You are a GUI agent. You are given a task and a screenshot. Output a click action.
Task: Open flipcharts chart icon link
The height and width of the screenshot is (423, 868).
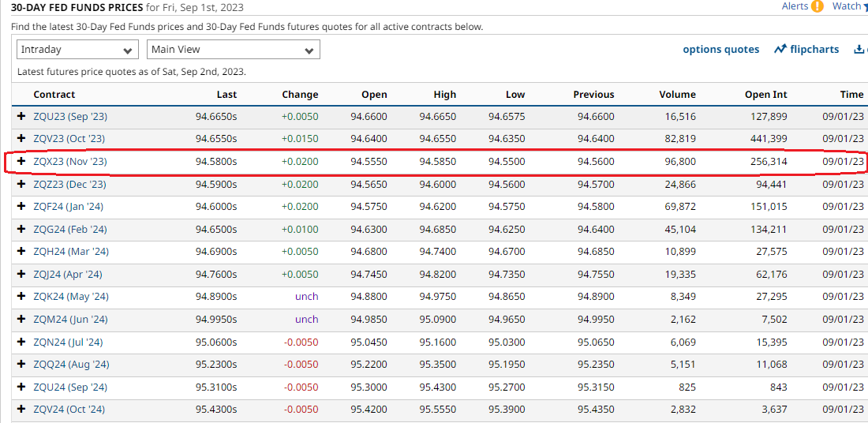coord(780,50)
